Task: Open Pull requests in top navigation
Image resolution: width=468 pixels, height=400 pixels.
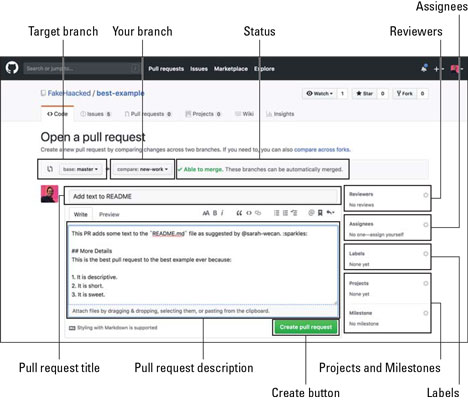Action: (166, 69)
